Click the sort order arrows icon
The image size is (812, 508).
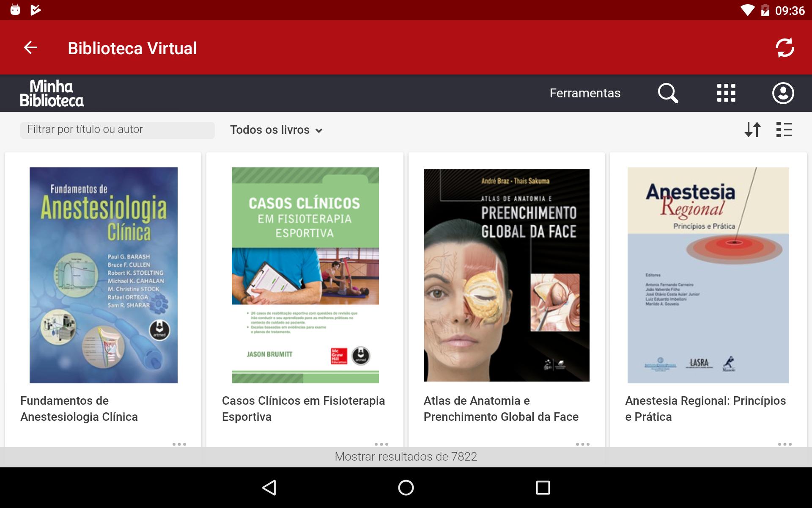[x=753, y=130]
